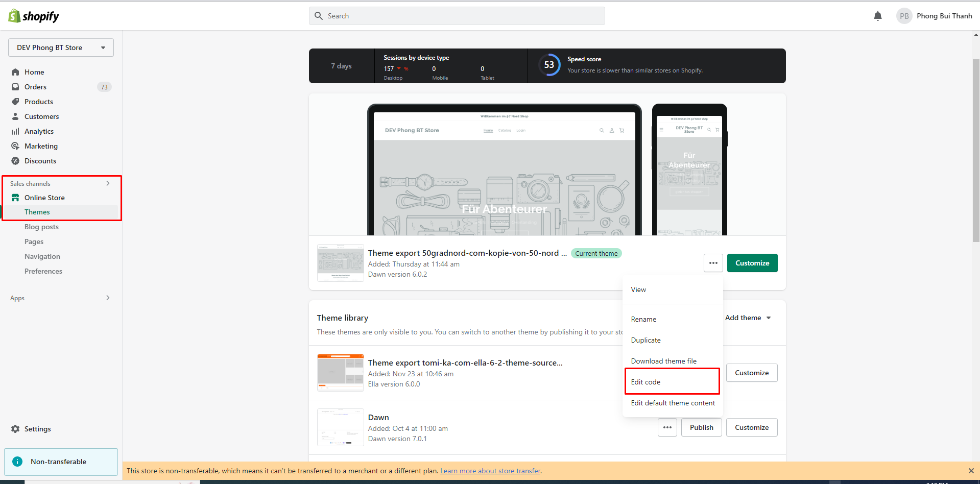
Task: Open Customers in the sidebar
Action: [42, 116]
